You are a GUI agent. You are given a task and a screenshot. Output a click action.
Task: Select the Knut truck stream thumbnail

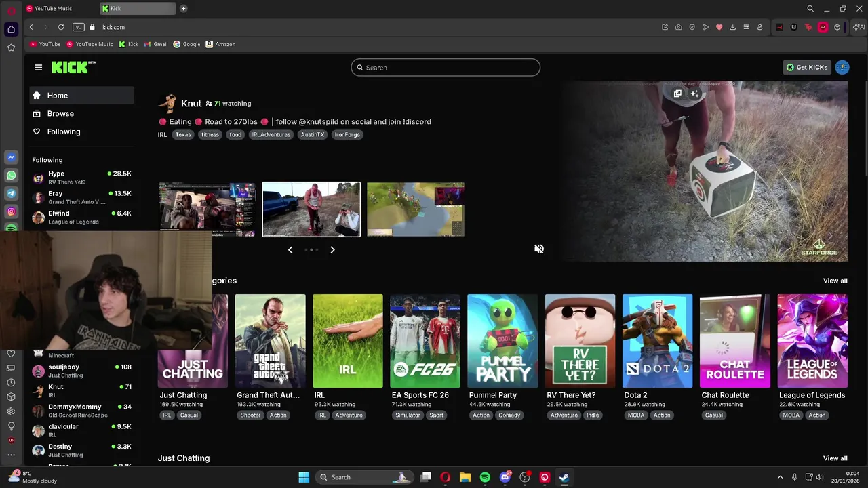click(x=311, y=209)
